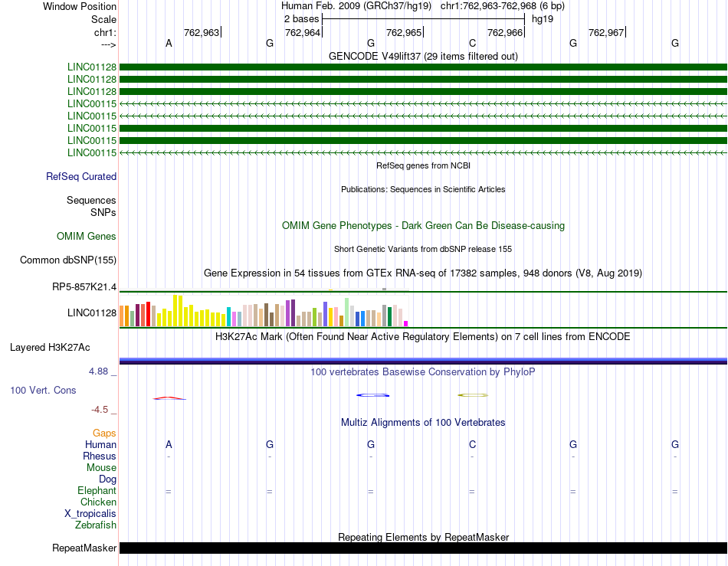Click the Layered H3K27Ac track label
Screen dimensions: 728x566
point(50,348)
